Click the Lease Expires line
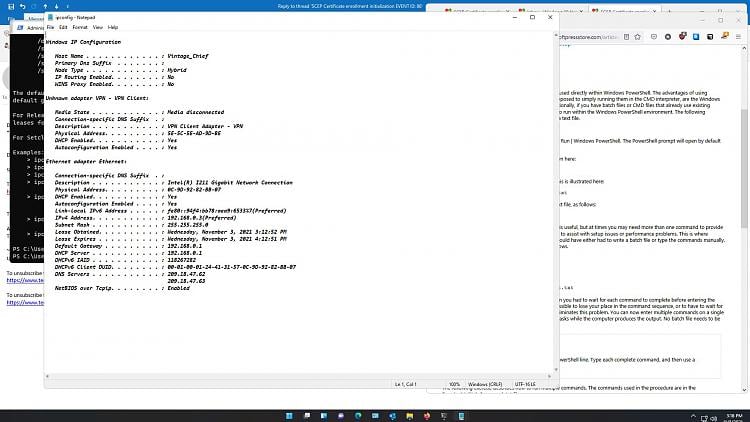This screenshot has width=750, height=422. 171,239
